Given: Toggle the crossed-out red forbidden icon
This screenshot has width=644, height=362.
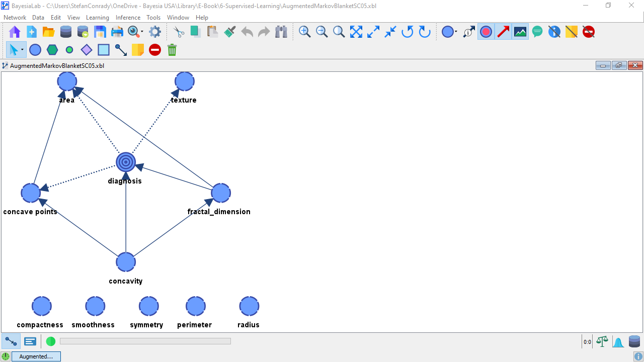Looking at the screenshot, I should 589,32.
